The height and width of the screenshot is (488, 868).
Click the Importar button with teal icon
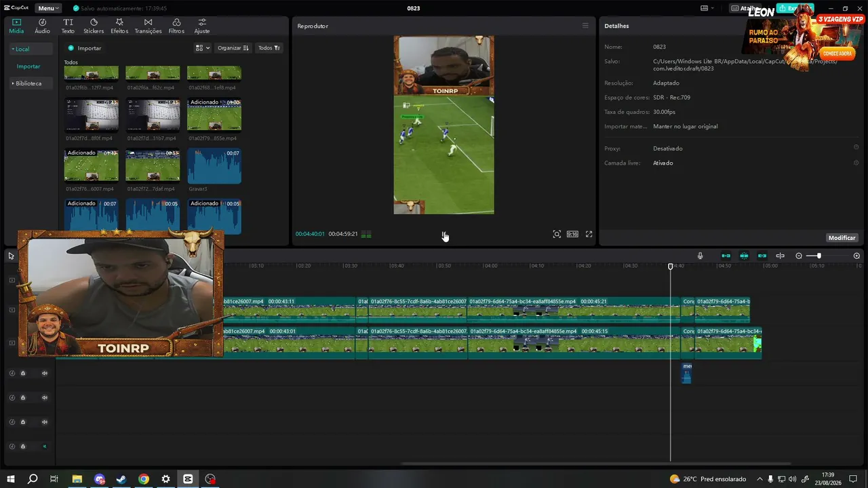(84, 48)
